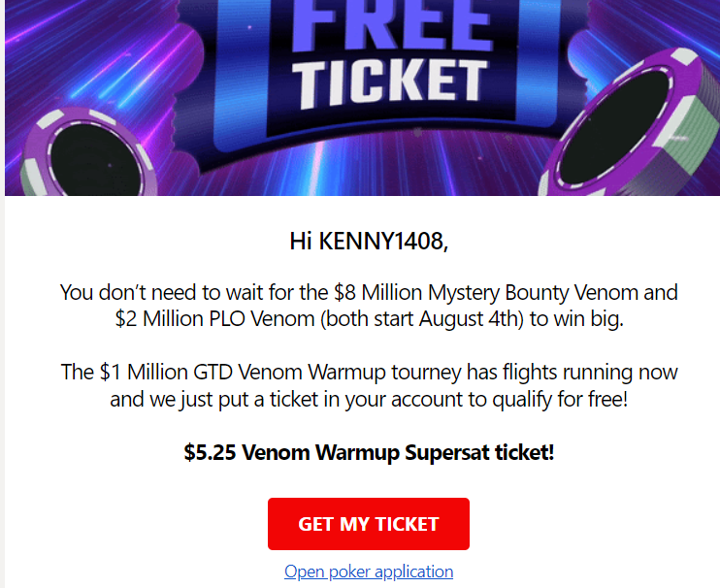
Task: Click the red GET MY TICKET button
Action: (x=369, y=524)
